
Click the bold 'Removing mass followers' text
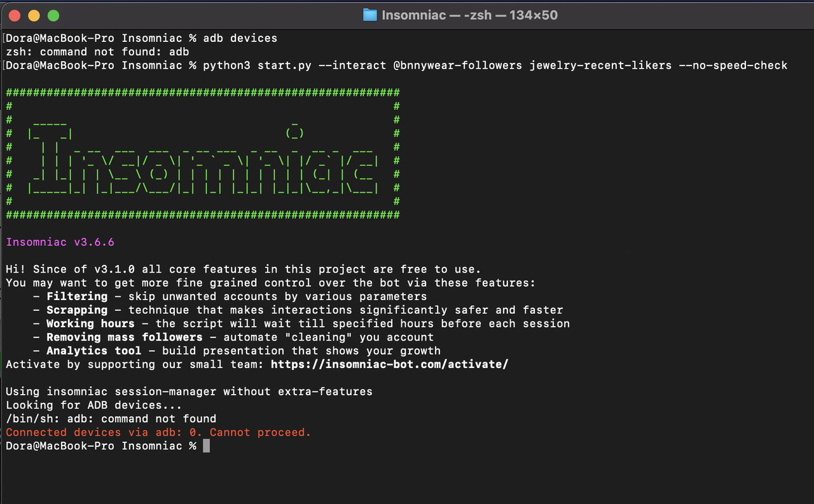point(125,337)
